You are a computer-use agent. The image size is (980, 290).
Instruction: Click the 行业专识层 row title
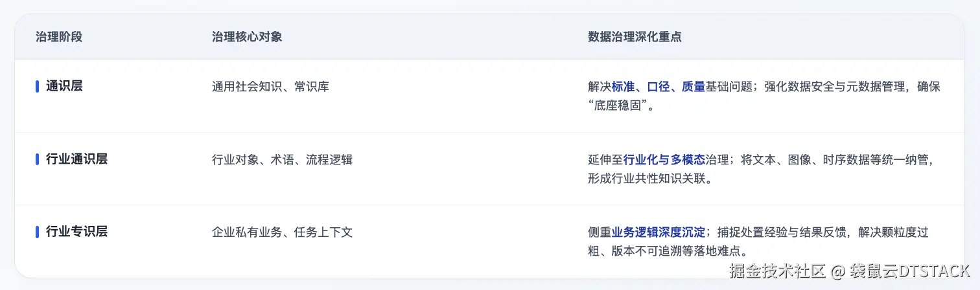76,232
